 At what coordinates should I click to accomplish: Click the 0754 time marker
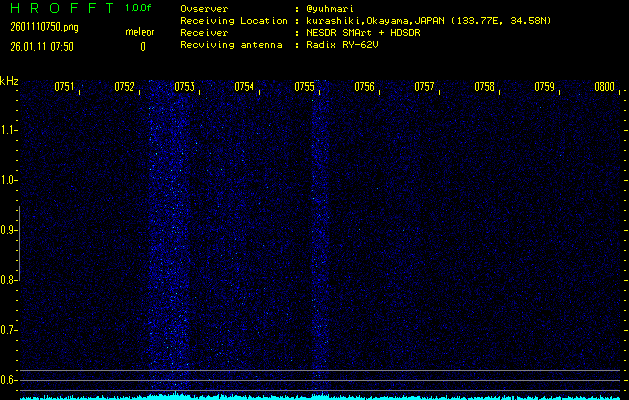(244, 87)
